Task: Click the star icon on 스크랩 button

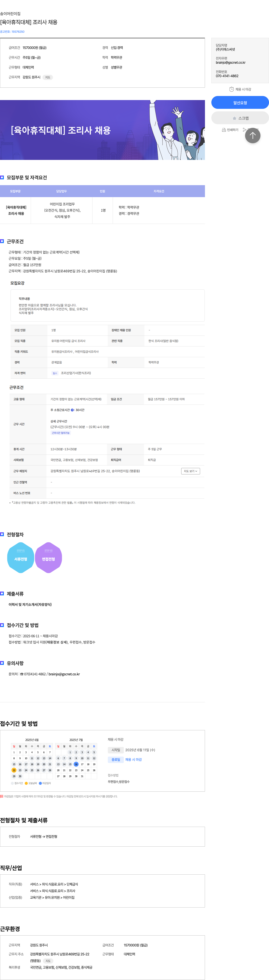Action: 234,118
